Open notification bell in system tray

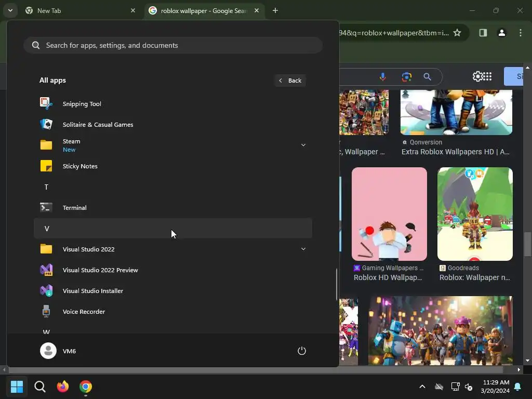[518, 387]
